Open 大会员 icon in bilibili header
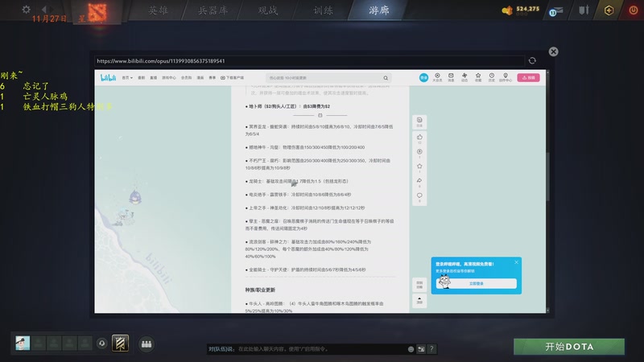644x362 pixels. click(437, 77)
